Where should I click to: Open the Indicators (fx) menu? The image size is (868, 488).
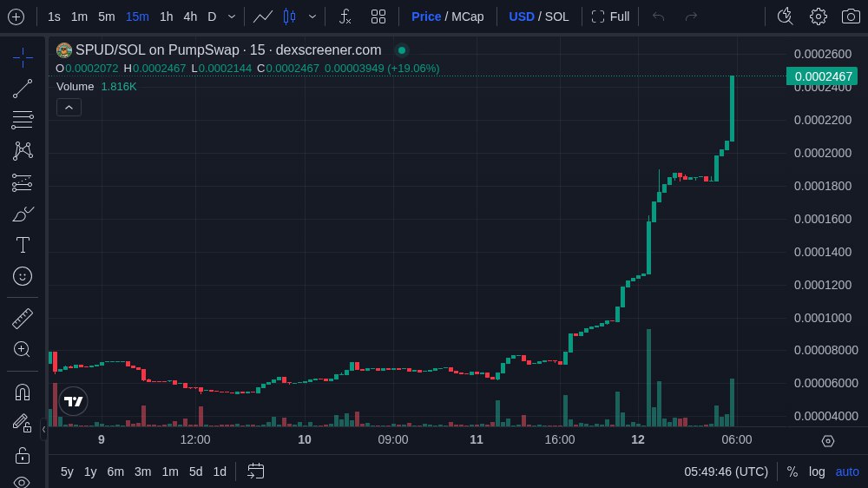pyautogui.click(x=345, y=16)
